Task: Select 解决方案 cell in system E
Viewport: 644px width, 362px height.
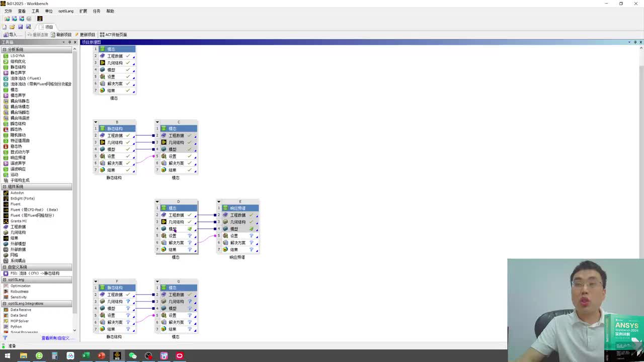Action: (240, 243)
